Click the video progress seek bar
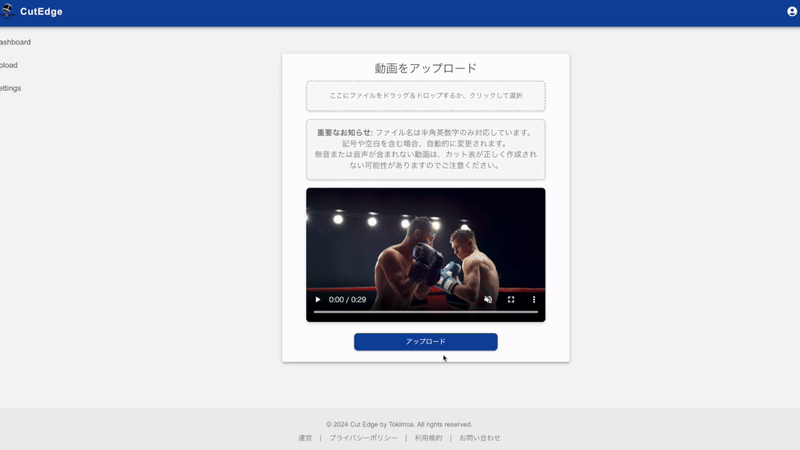Image resolution: width=800 pixels, height=450 pixels. click(425, 313)
